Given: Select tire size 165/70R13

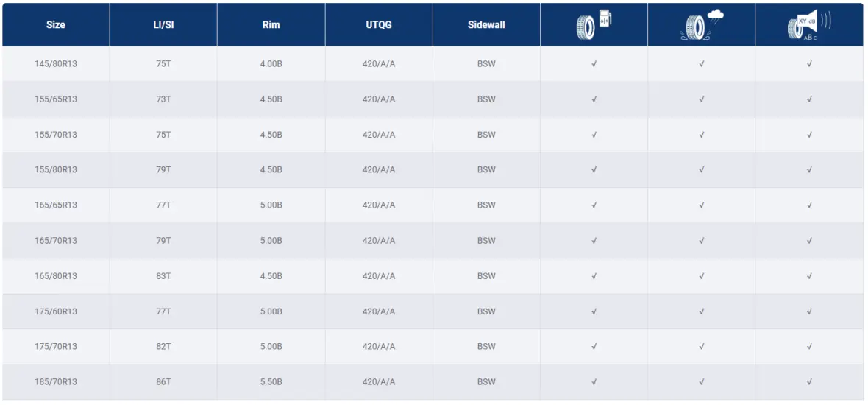Looking at the screenshot, I should [56, 241].
